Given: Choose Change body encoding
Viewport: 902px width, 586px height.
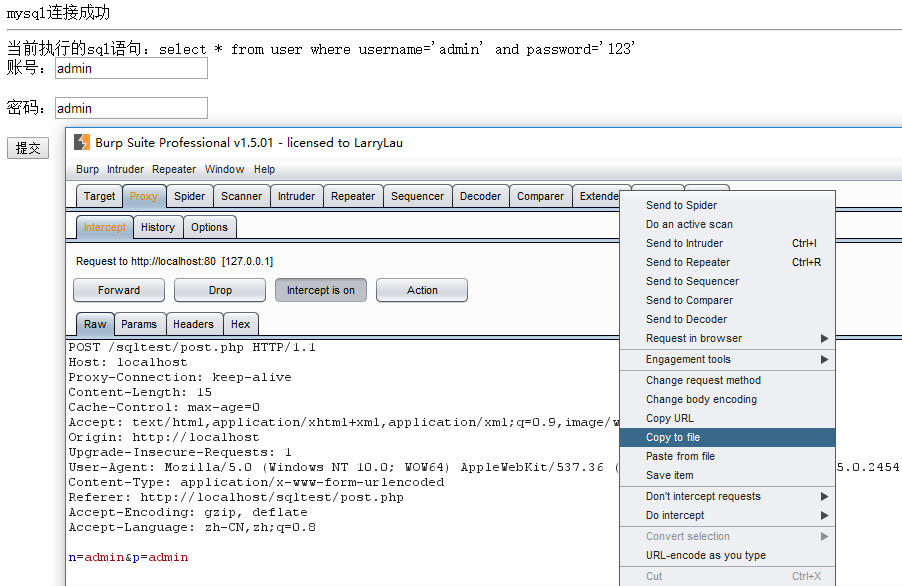Looking at the screenshot, I should [727, 399].
